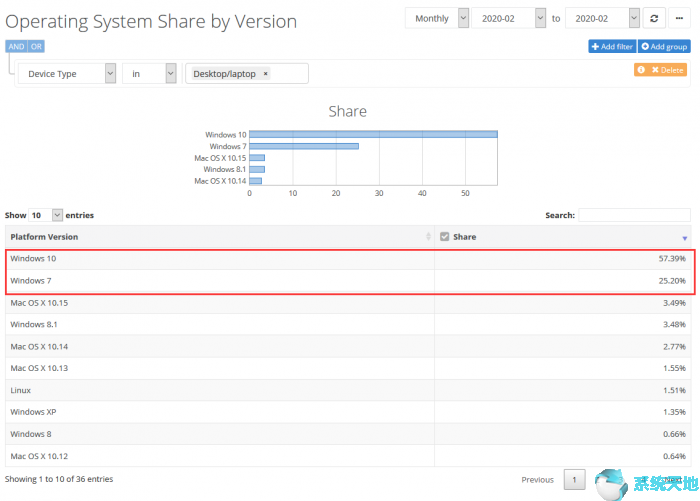Remove the Desktop/laptop filter tag
The width and height of the screenshot is (700, 501).
click(266, 74)
